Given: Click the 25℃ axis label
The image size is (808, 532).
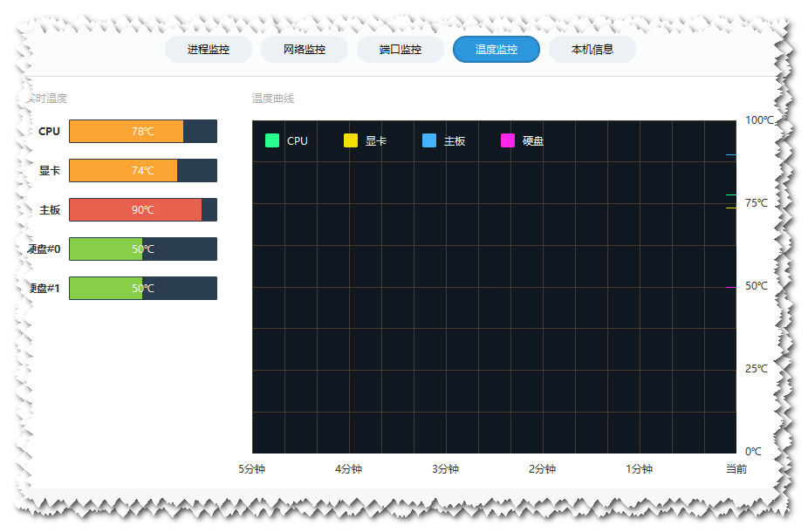Looking at the screenshot, I should [757, 369].
